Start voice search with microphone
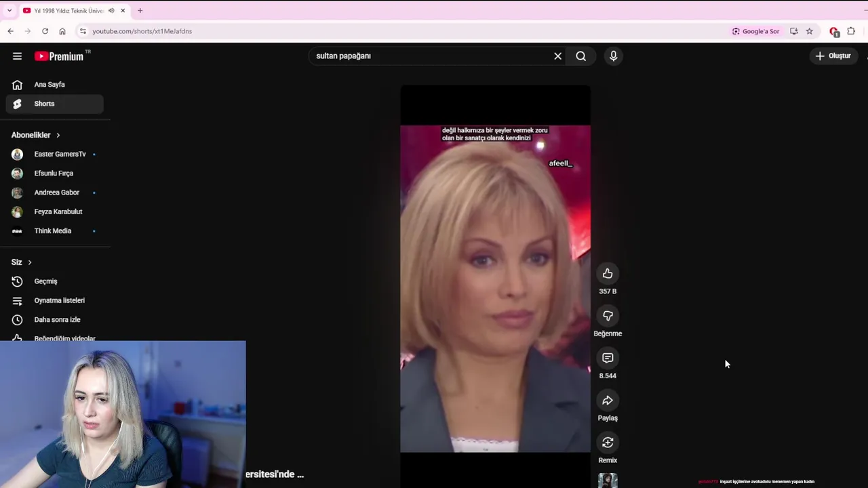 tap(613, 56)
